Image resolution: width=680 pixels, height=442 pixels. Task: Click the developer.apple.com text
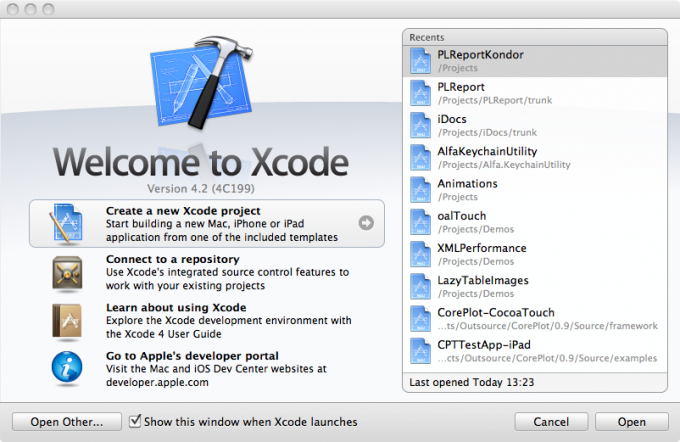click(x=157, y=382)
